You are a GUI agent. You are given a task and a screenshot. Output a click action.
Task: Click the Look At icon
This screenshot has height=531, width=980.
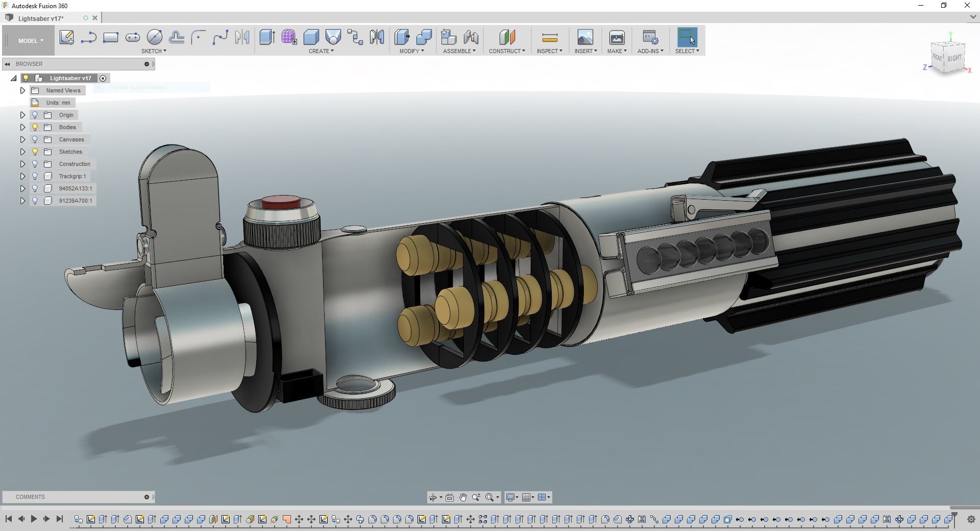click(x=450, y=497)
